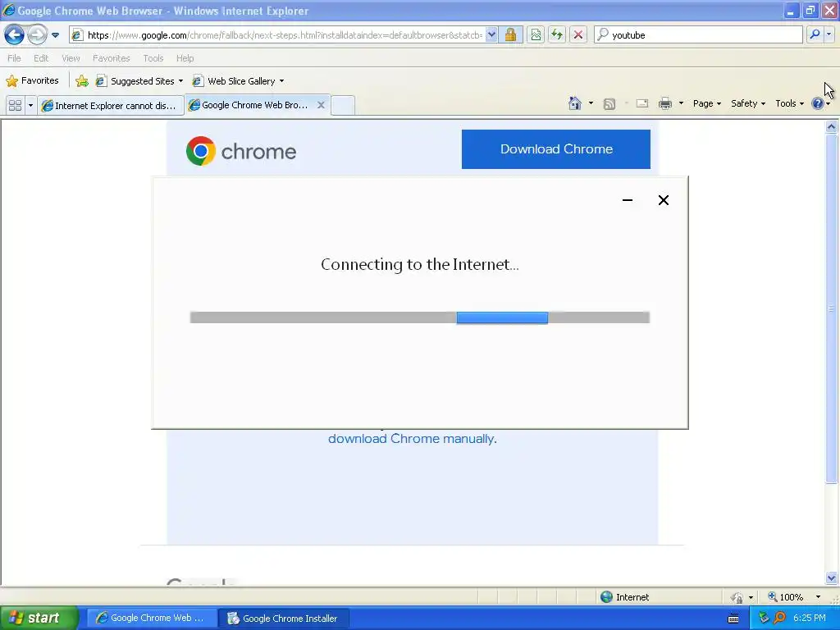The image size is (840, 630).
Task: Click the 6:25 PM taskbar clock
Action: 810,619
